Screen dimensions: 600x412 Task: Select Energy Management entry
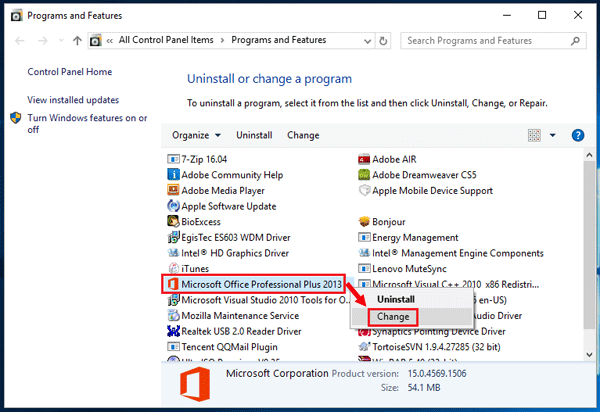(408, 237)
